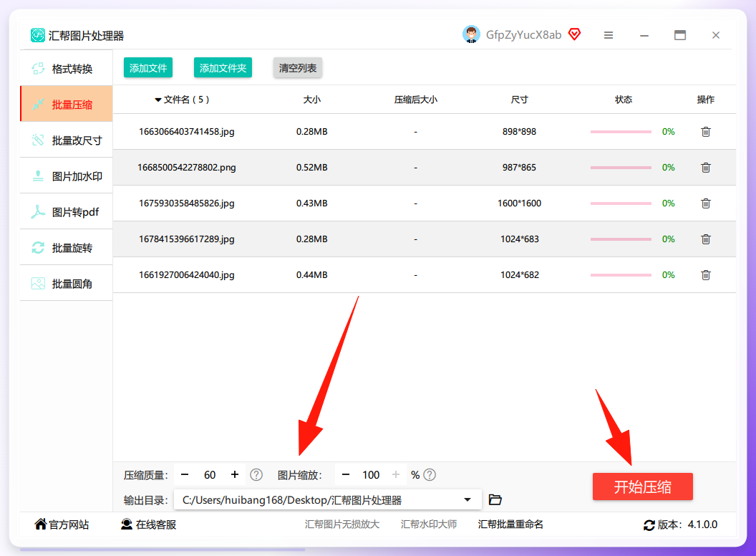Screen dimensions: 756x556
Task: Click the 版本: 4.1.0.0 label
Action: [687, 524]
